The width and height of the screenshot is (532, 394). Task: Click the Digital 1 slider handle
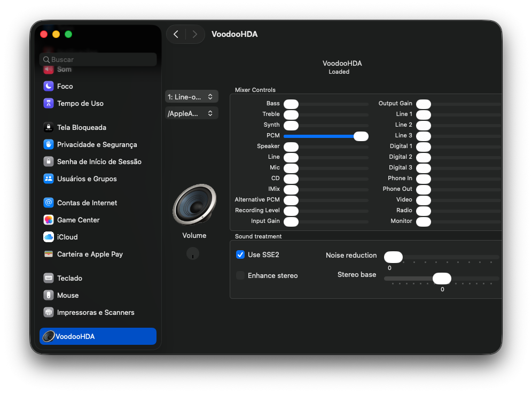point(424,147)
